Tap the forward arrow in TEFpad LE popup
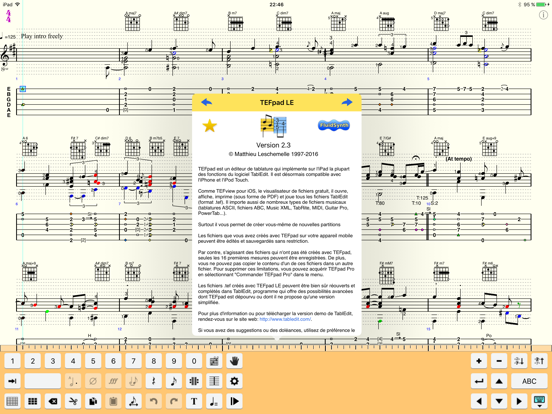Viewport: 552px width, 414px height. pyautogui.click(x=347, y=102)
